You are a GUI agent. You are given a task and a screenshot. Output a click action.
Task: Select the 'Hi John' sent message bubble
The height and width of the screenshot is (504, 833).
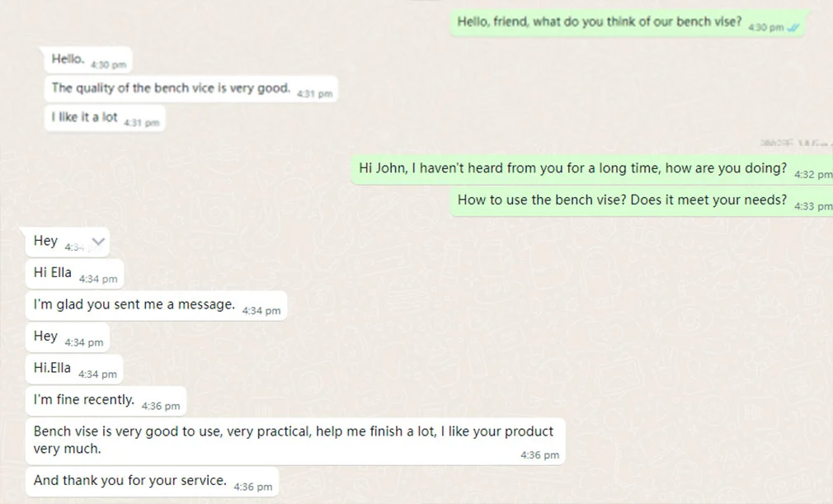[x=573, y=168]
